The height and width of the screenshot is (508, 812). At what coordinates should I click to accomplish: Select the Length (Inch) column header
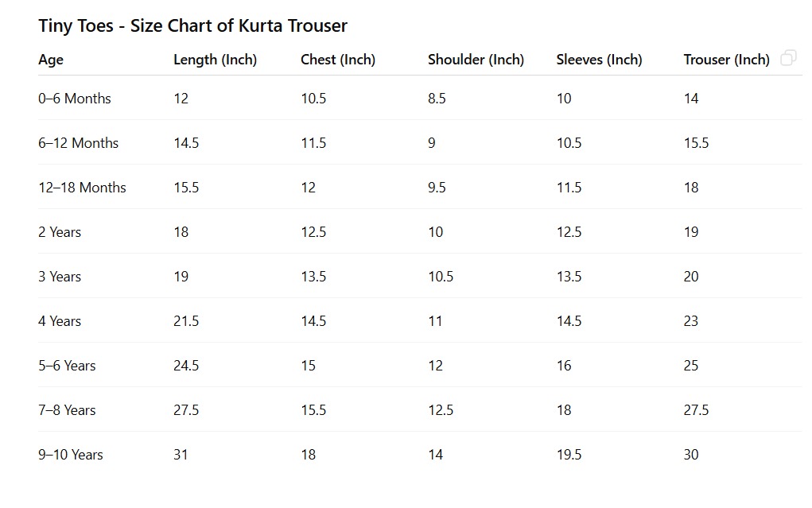click(215, 60)
